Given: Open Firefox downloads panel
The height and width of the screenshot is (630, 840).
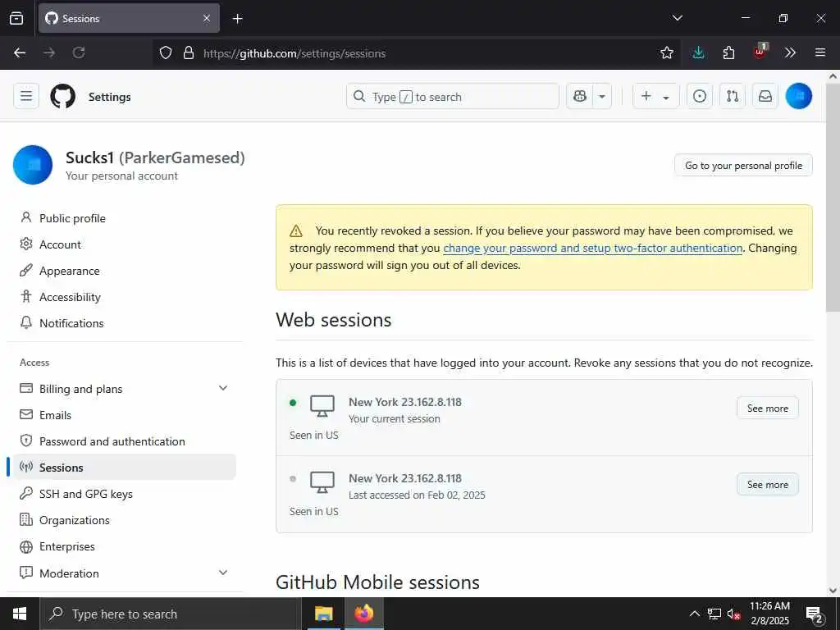Looking at the screenshot, I should (x=698, y=52).
